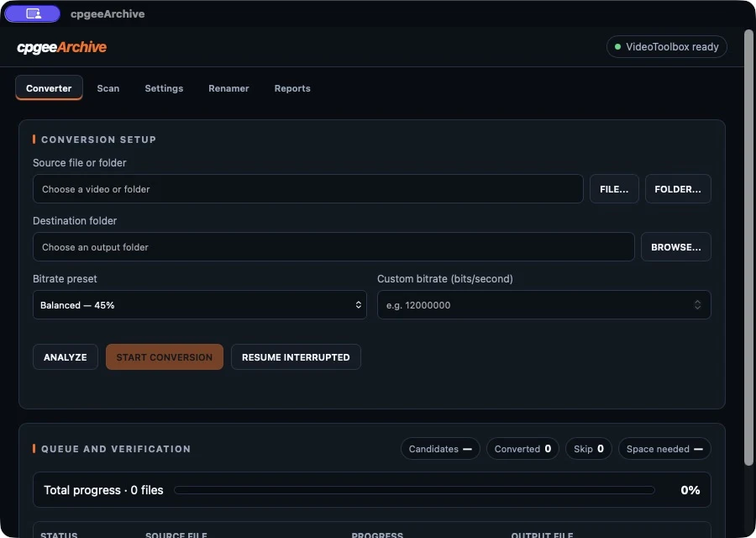This screenshot has width=756, height=538.
Task: Click the Skip 0 counter pill
Action: tap(588, 449)
